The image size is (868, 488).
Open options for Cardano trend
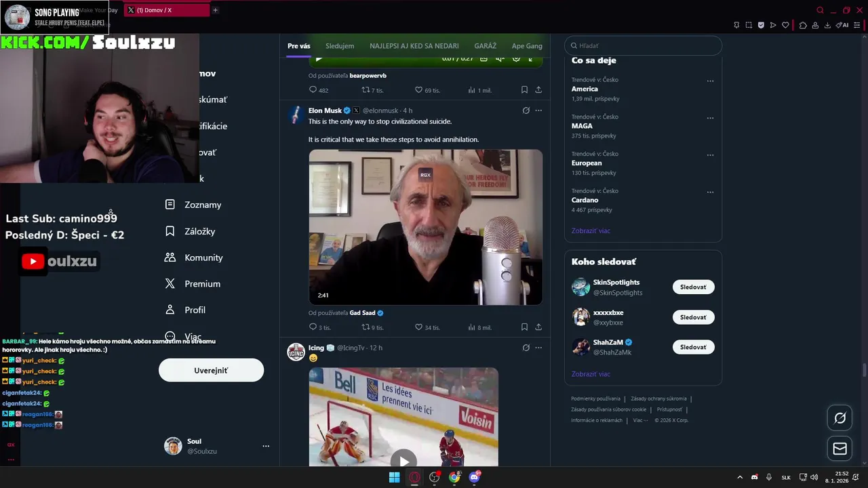710,192
